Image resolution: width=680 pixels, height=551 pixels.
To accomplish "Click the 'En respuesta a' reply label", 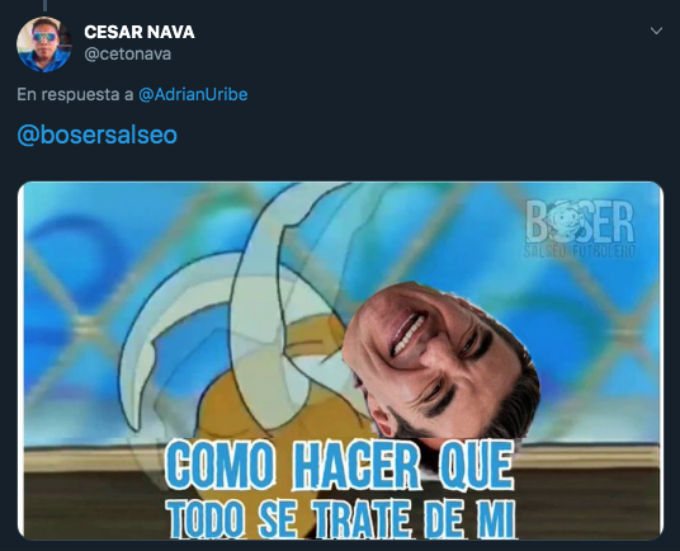I will click(x=75, y=95).
